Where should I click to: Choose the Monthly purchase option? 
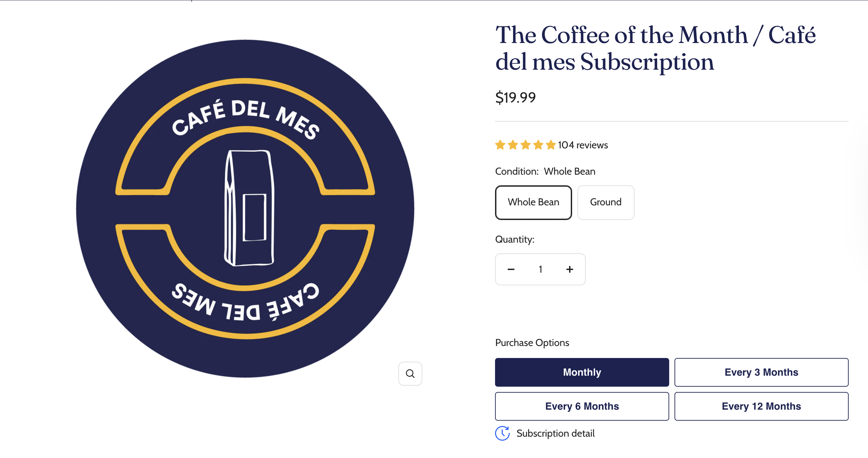coord(582,372)
